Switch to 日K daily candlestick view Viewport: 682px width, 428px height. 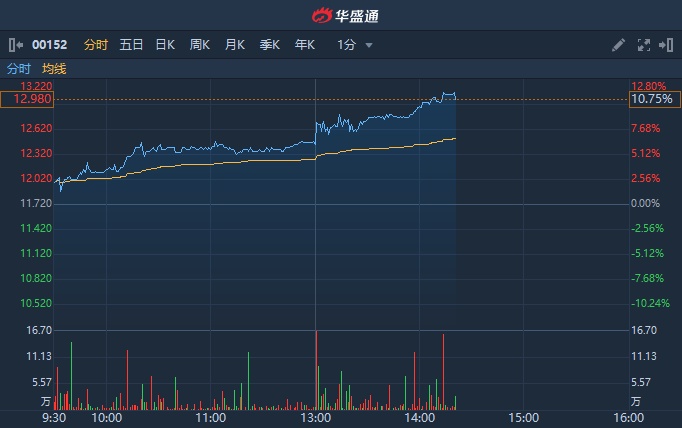click(x=165, y=45)
